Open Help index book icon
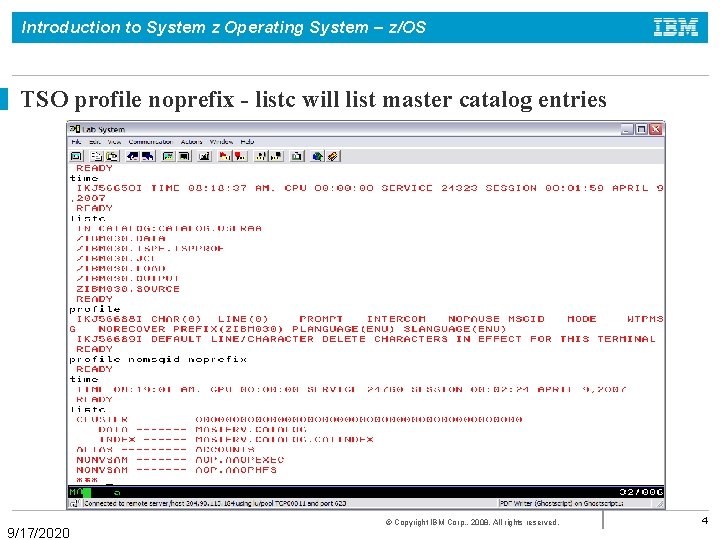The image size is (720, 540). pyautogui.click(x=333, y=156)
